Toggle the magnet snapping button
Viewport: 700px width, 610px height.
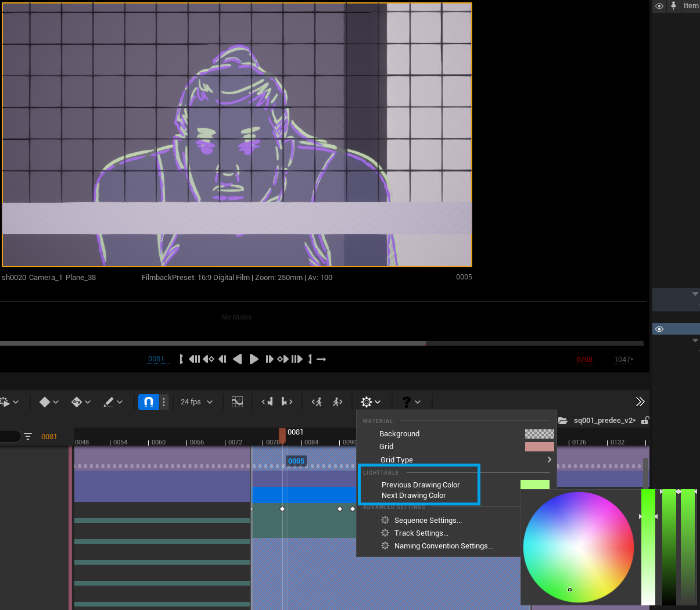pyautogui.click(x=148, y=401)
